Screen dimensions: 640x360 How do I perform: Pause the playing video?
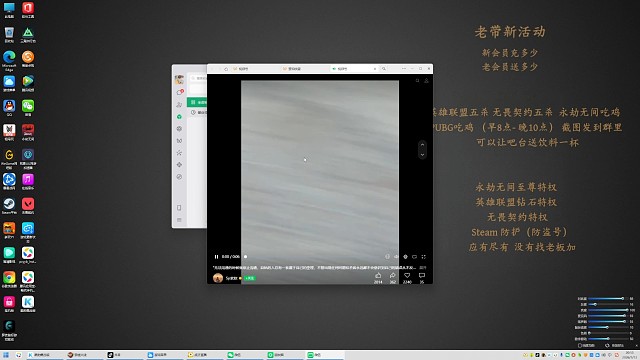click(x=216, y=257)
